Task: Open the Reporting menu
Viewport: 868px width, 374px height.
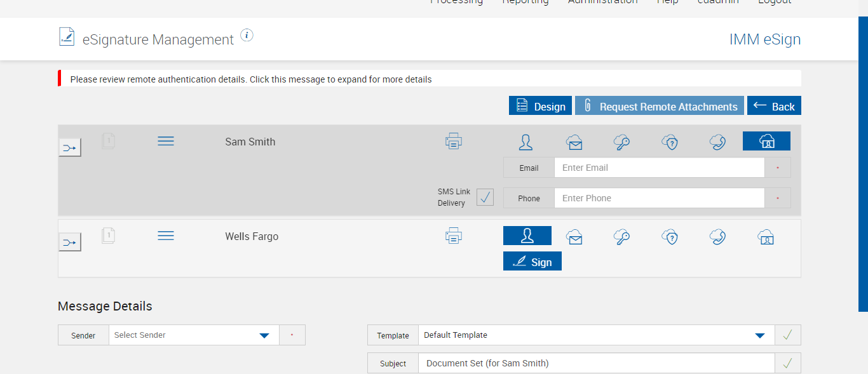Action: click(x=525, y=2)
